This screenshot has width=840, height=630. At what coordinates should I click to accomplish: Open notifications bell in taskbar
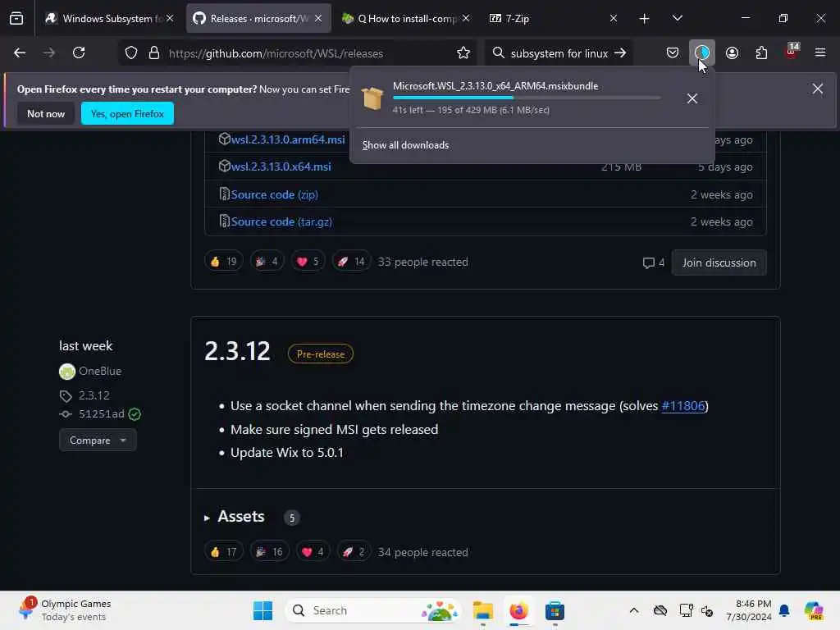(x=784, y=610)
